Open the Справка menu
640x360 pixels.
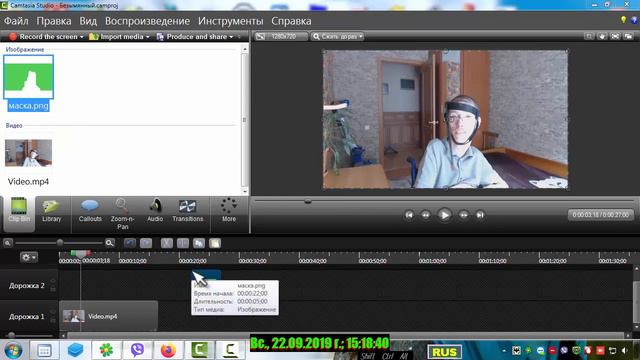(x=291, y=21)
